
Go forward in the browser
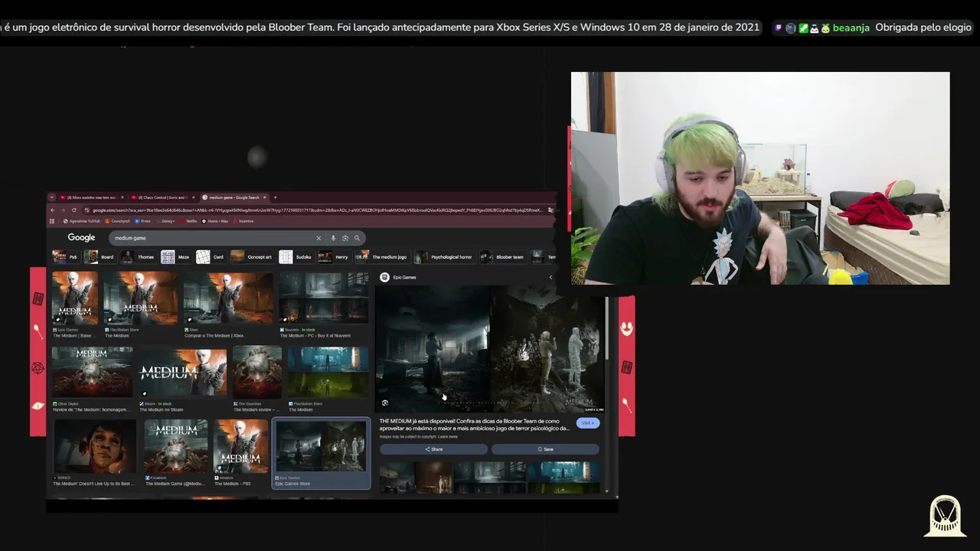click(x=64, y=210)
